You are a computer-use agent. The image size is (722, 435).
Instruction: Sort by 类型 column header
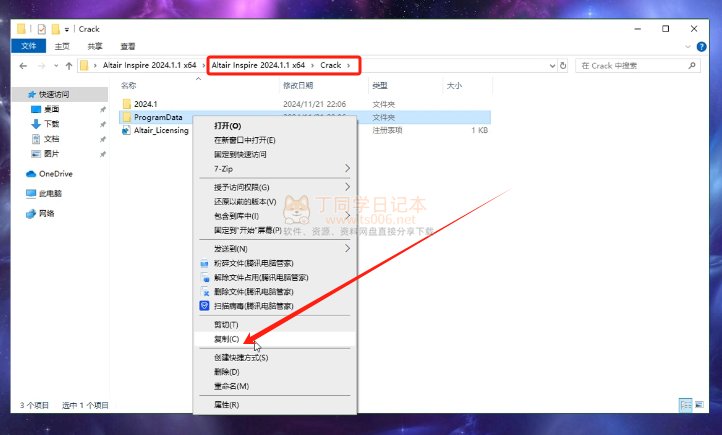click(x=380, y=86)
